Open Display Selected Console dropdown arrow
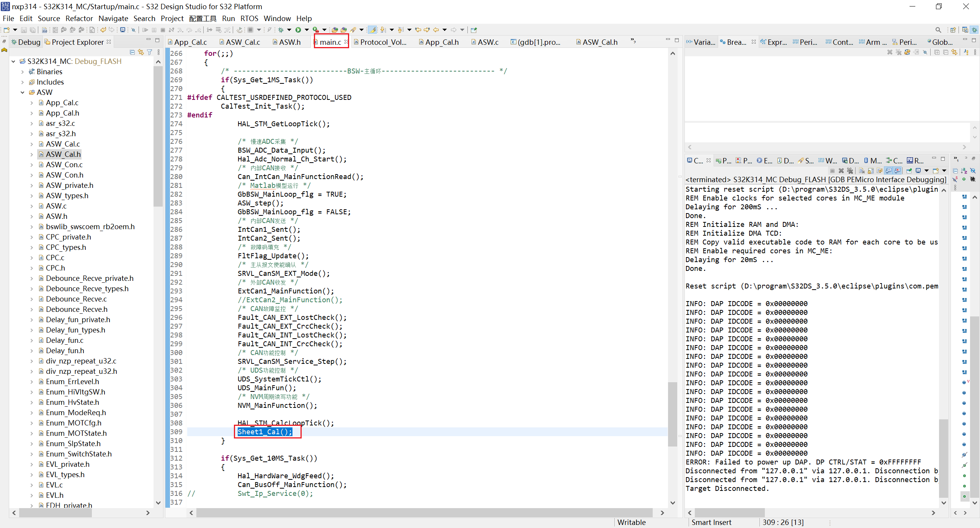 point(926,171)
